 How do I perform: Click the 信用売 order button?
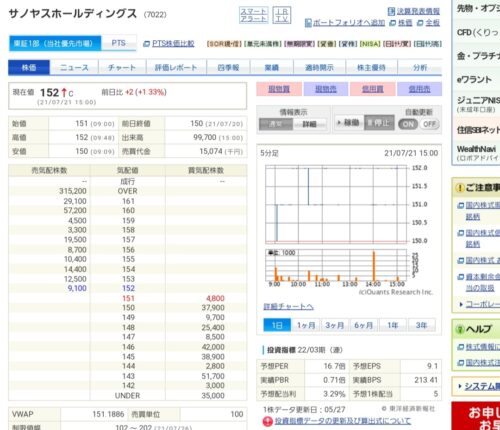(x=419, y=89)
